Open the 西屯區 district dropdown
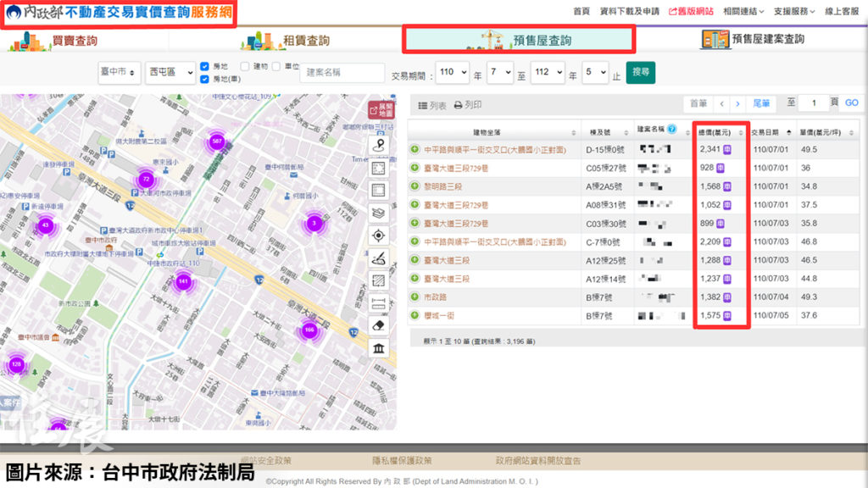868x488 pixels. (169, 73)
